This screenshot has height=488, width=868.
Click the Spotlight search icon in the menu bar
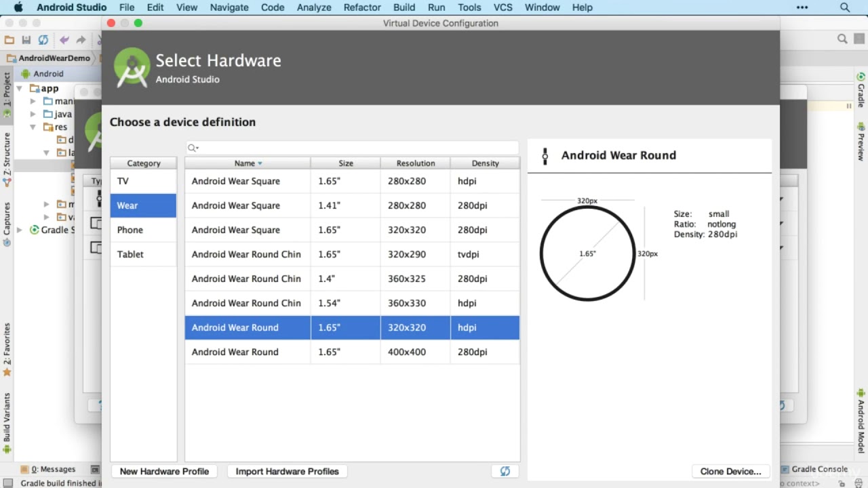click(845, 7)
